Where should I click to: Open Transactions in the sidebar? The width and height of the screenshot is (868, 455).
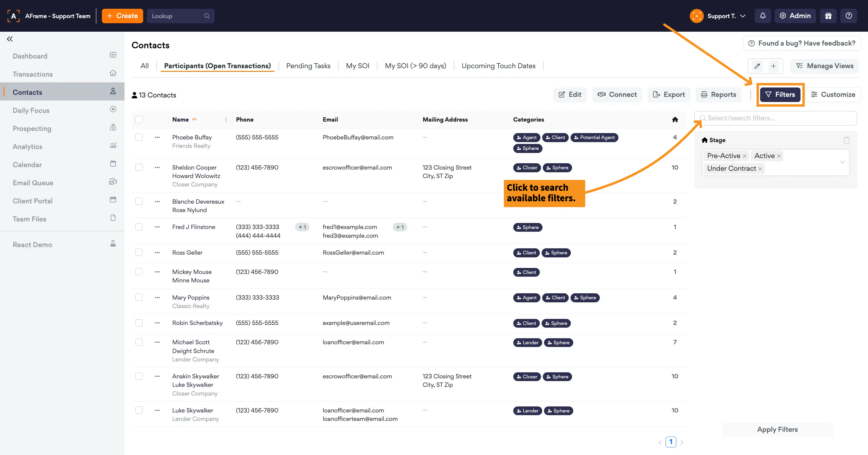tap(33, 74)
